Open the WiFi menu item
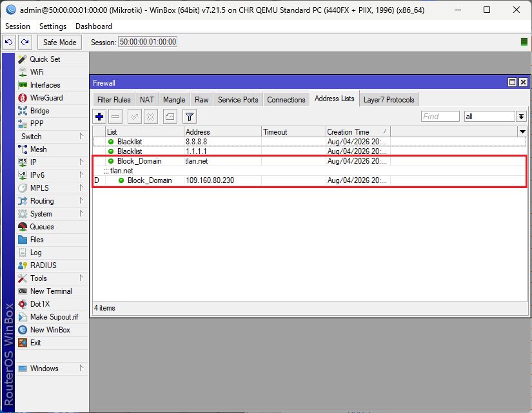 (x=52, y=72)
